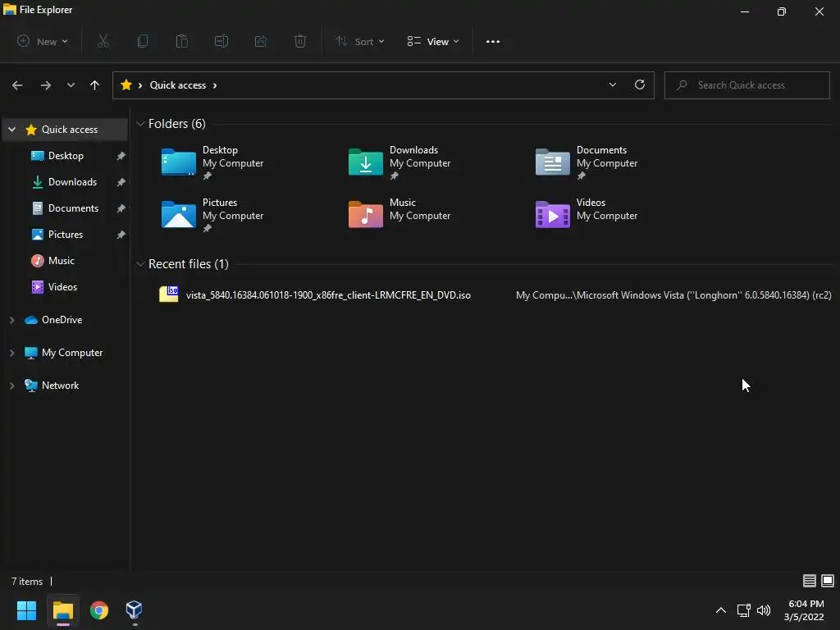Open the volume speaker tray icon
Viewport: 840px width, 630px height.
tap(764, 610)
